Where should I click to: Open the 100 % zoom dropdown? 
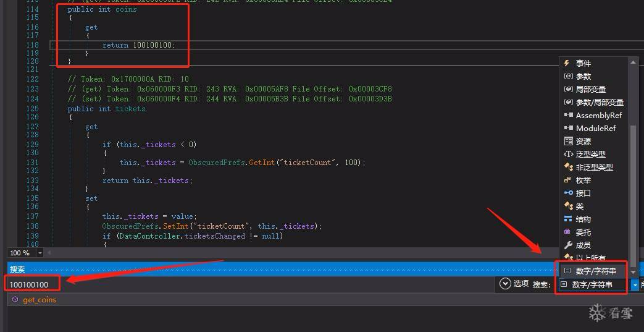pyautogui.click(x=40, y=253)
